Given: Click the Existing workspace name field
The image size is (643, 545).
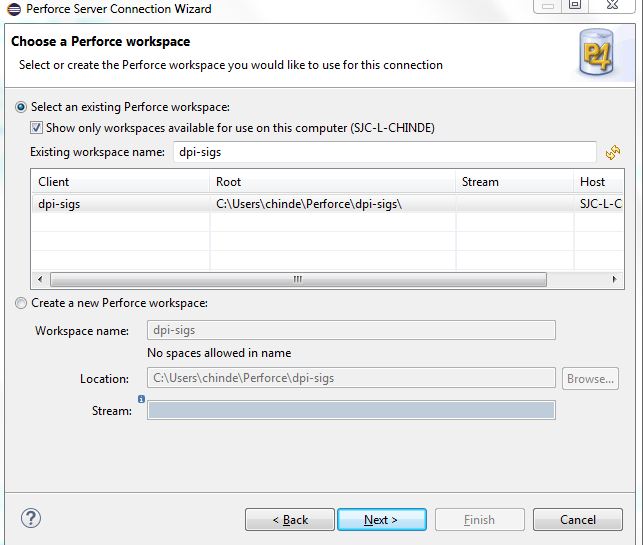Looking at the screenshot, I should 385,152.
